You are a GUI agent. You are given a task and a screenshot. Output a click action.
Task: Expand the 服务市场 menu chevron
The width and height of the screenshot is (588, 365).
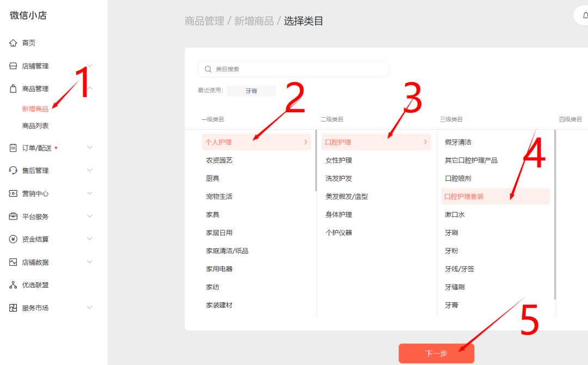pyautogui.click(x=90, y=308)
